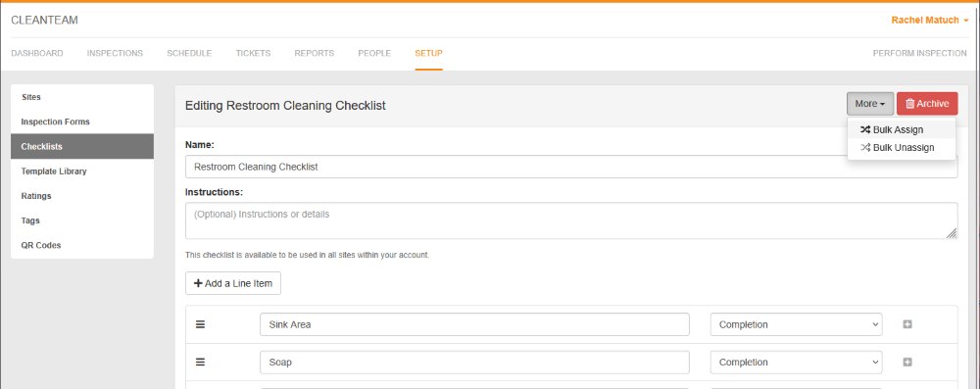The image size is (980, 389).
Task: Click the Perform Inspection link
Action: tap(920, 53)
